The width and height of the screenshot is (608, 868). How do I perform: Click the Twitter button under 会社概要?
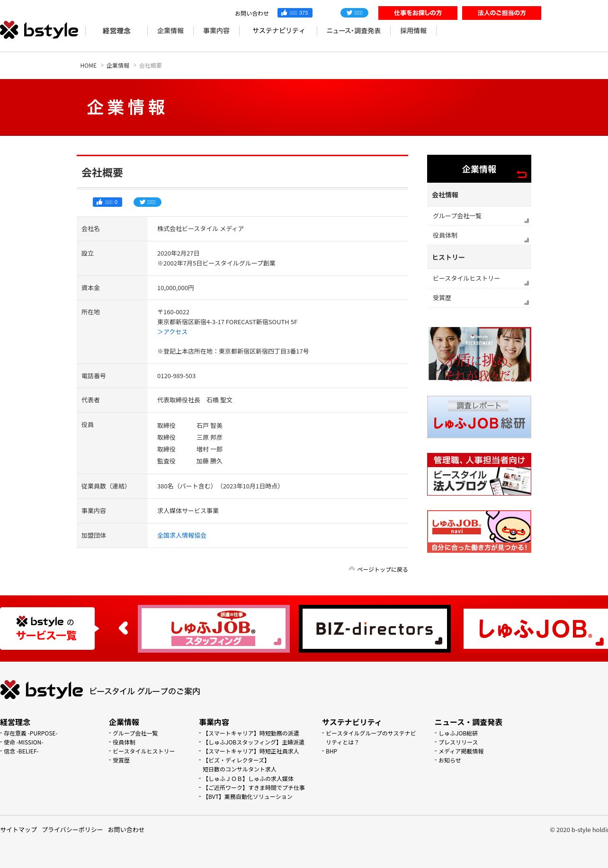147,202
